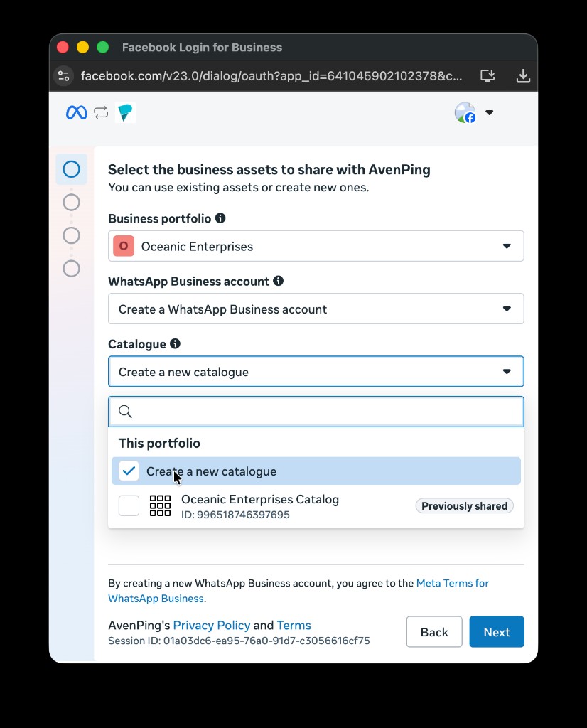Click the install app icon in address bar
The width and height of the screenshot is (587, 728).
point(488,75)
